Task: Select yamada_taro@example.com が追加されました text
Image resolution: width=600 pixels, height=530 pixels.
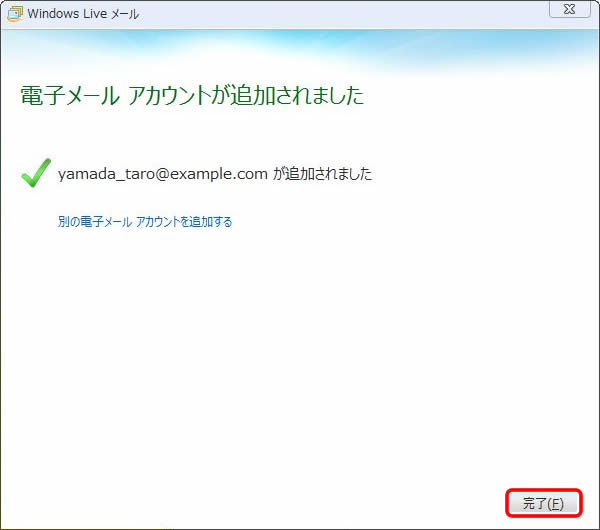Action: [x=215, y=174]
